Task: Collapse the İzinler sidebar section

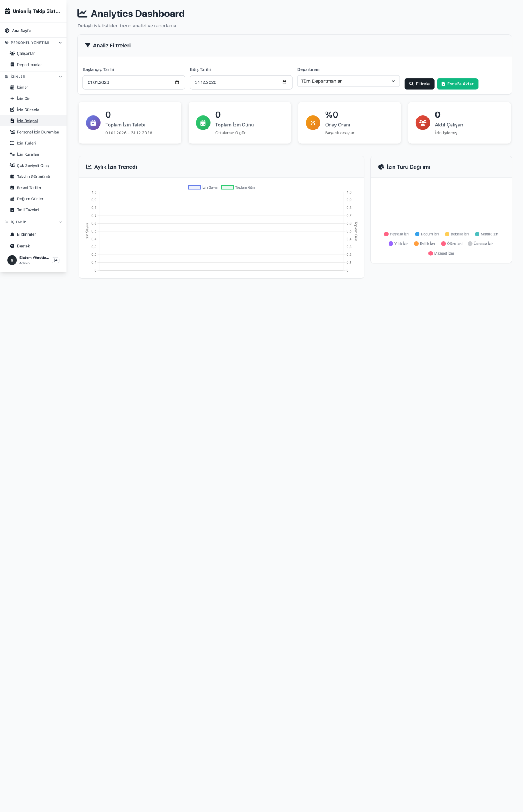Action: tap(60, 77)
